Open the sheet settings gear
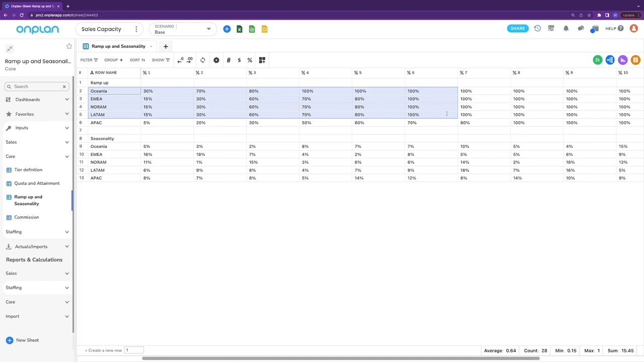This screenshot has width=644, height=362. pyautogui.click(x=216, y=60)
